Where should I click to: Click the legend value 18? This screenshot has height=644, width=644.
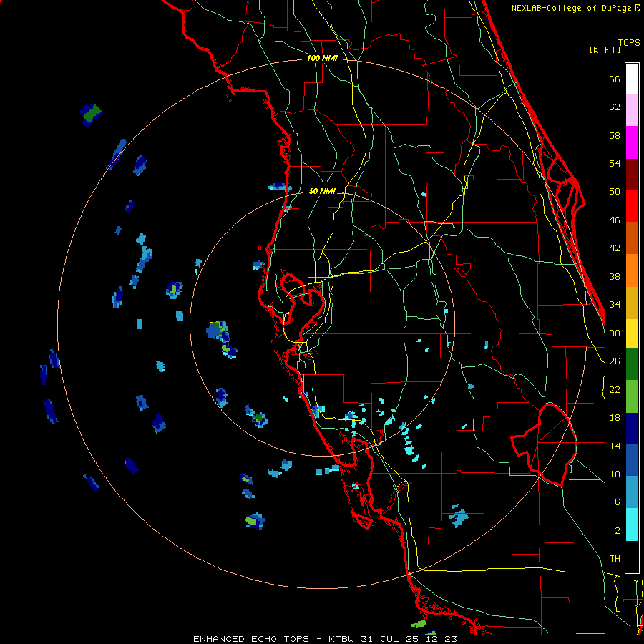[x=615, y=418]
